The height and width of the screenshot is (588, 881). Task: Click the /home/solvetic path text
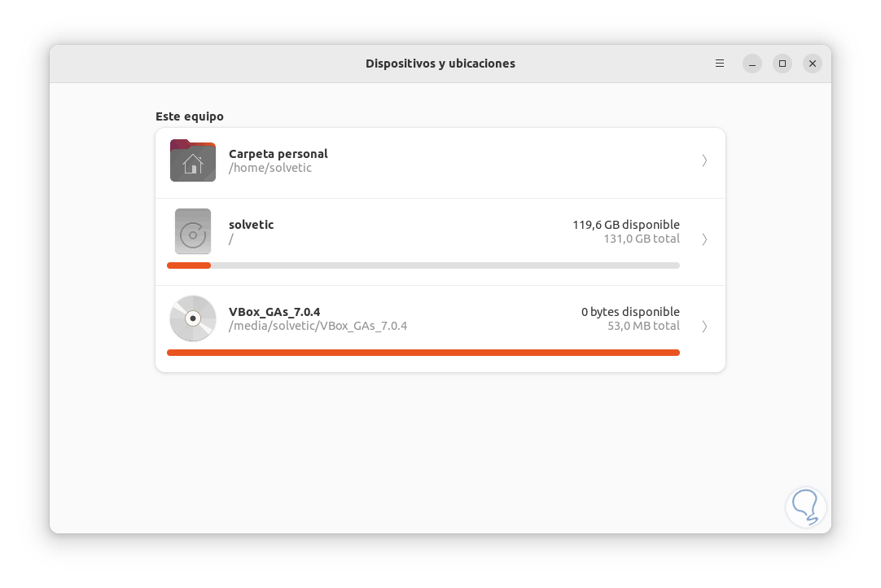[x=270, y=168]
